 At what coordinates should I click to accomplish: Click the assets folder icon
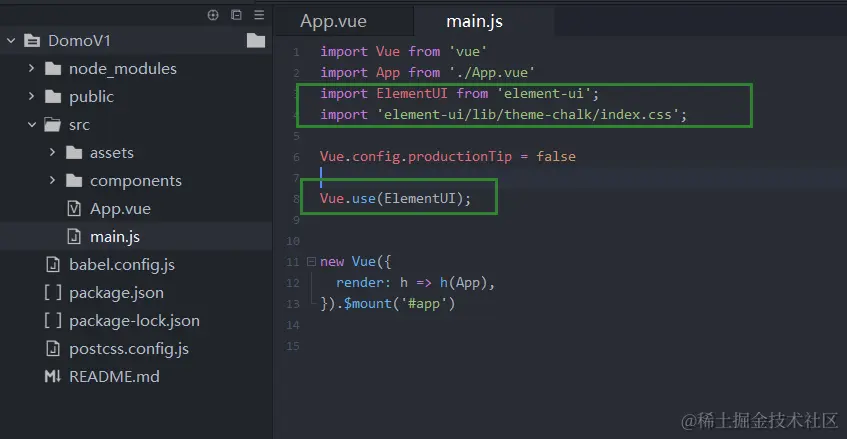(74, 153)
